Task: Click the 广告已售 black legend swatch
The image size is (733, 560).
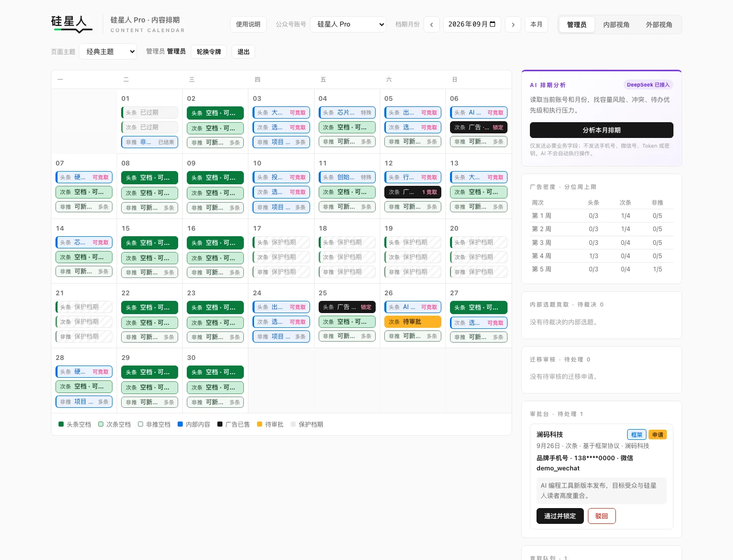Action: pos(220,424)
